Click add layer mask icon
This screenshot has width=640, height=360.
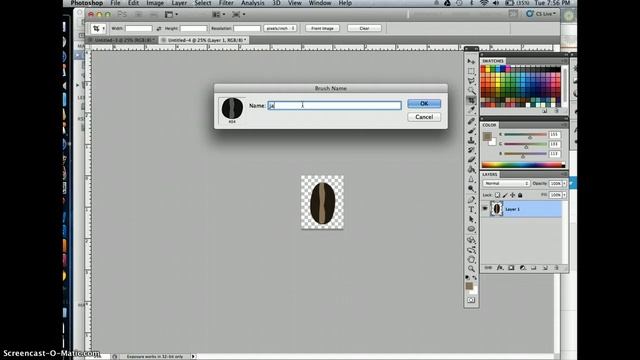tap(511, 268)
